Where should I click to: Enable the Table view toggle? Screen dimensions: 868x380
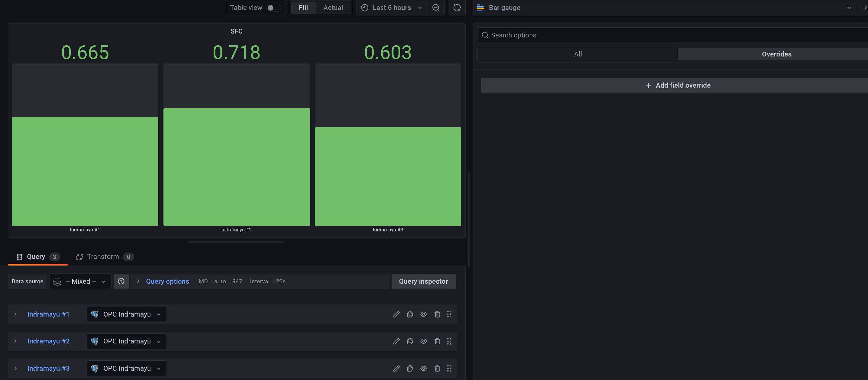[273, 8]
